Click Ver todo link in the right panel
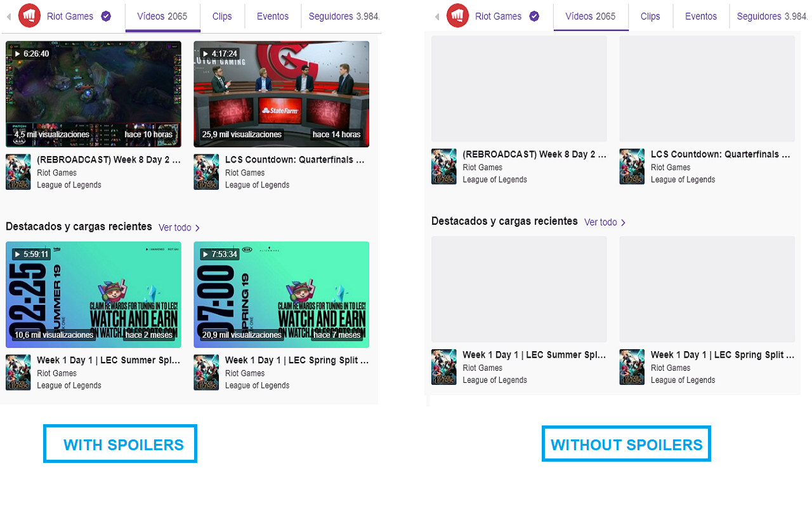 tap(600, 222)
